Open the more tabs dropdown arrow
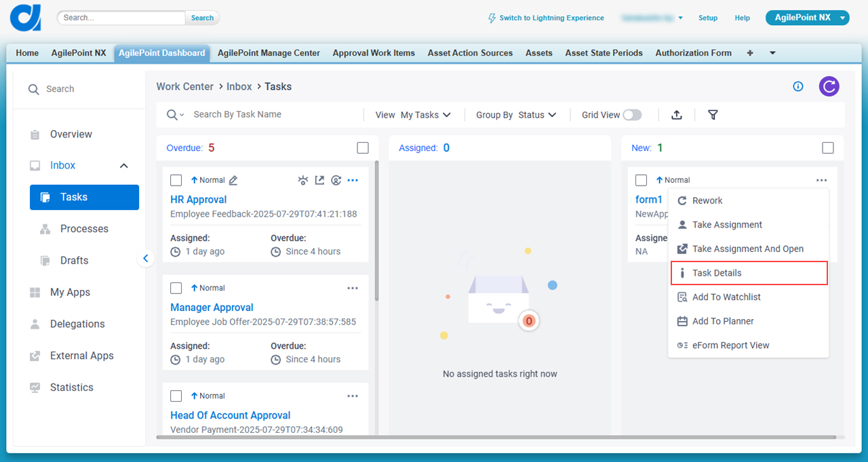 tap(772, 53)
